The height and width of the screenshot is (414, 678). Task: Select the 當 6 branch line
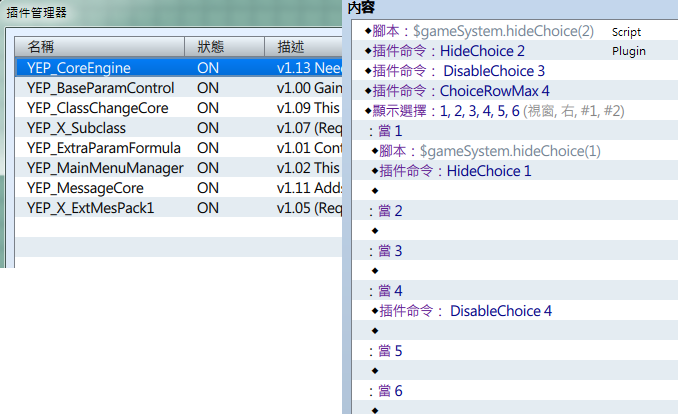[515, 391]
